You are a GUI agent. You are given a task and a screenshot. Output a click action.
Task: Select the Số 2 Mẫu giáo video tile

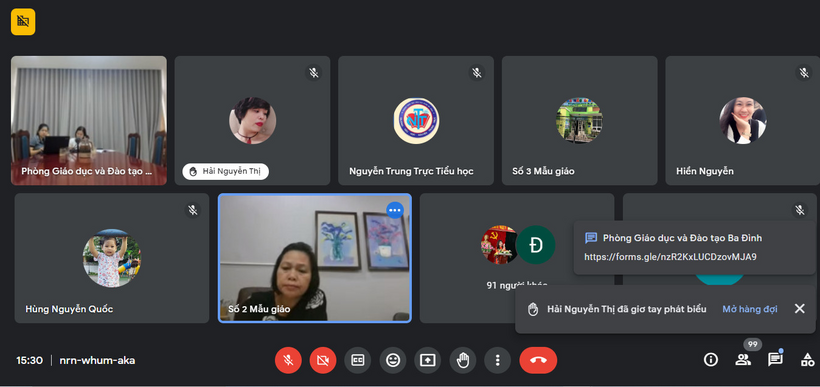315,258
